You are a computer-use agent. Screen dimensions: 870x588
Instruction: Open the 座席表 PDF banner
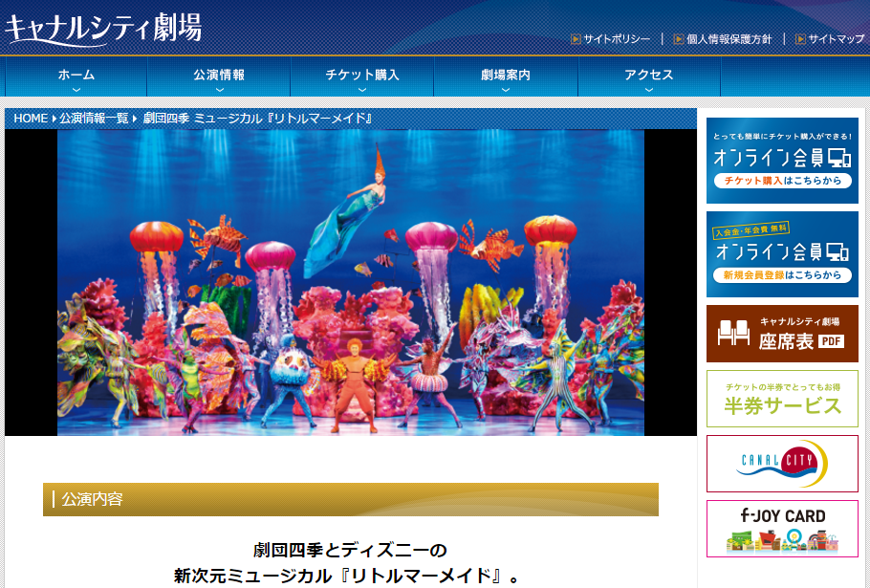click(x=782, y=334)
